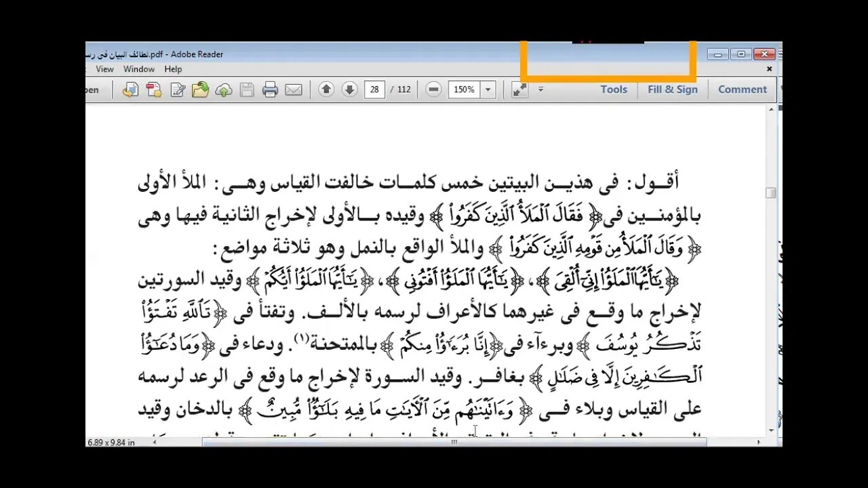Go to the previous page arrow

click(x=326, y=89)
